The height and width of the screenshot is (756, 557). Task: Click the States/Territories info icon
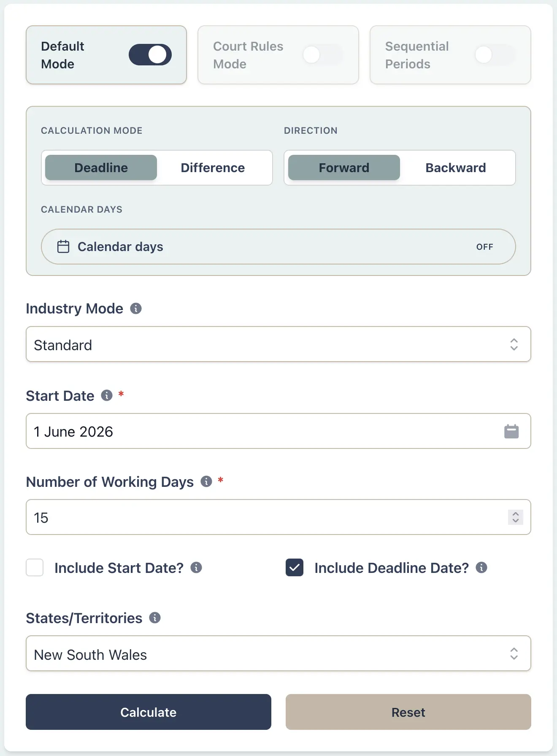point(155,618)
